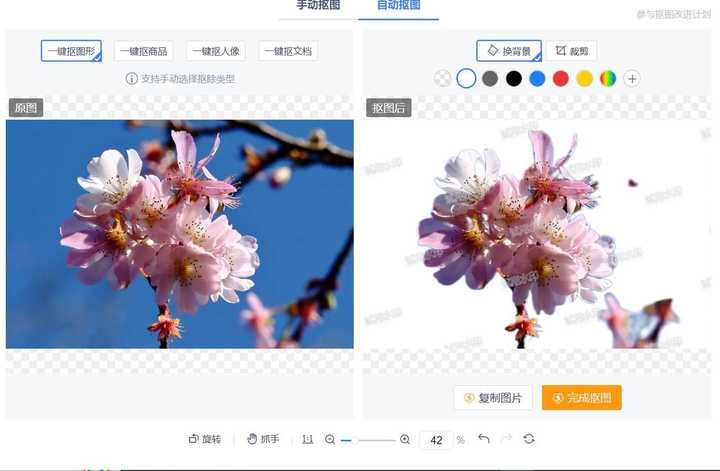This screenshot has width=720, height=471.
Task: Choose the white background swatch
Action: 466,78
